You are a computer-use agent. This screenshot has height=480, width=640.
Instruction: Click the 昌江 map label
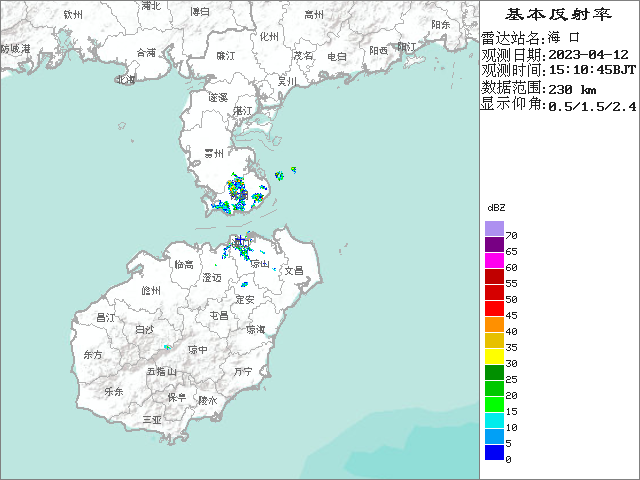pos(105,317)
